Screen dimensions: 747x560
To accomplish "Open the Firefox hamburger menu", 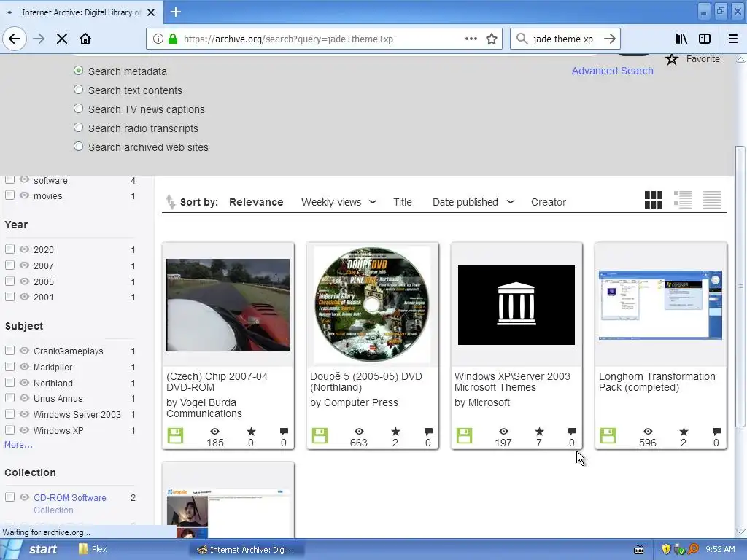I will coord(733,39).
